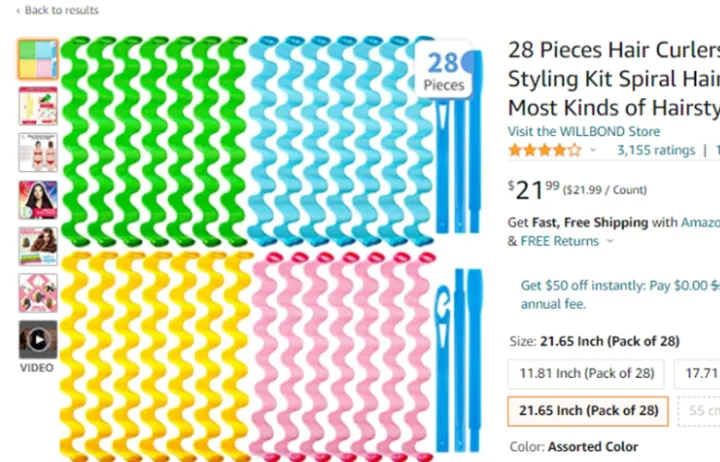Play the product video thumbnail
Image resolution: width=720 pixels, height=462 pixels.
pos(38,340)
